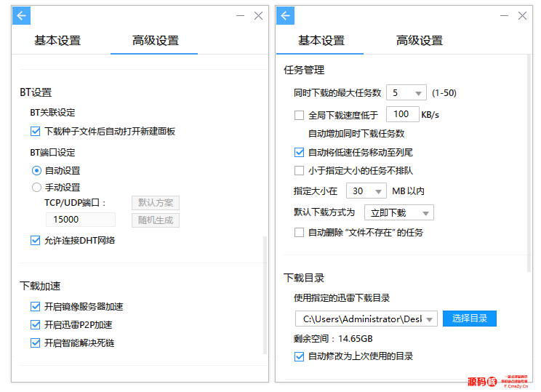
Task: Click the 下载加速 section heading
Action: [40, 286]
